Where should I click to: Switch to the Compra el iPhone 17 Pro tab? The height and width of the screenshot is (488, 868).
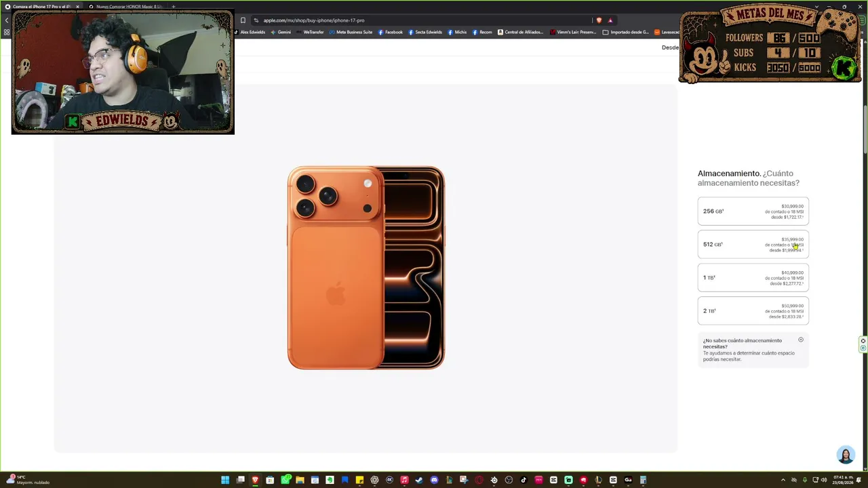[x=42, y=7]
